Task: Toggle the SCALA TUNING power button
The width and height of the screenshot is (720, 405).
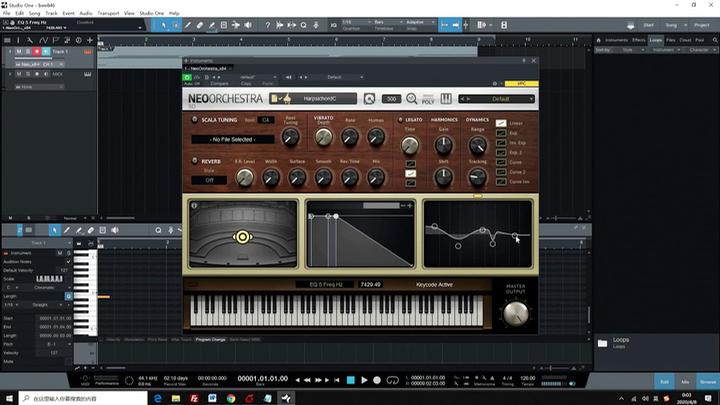Action: click(195, 119)
